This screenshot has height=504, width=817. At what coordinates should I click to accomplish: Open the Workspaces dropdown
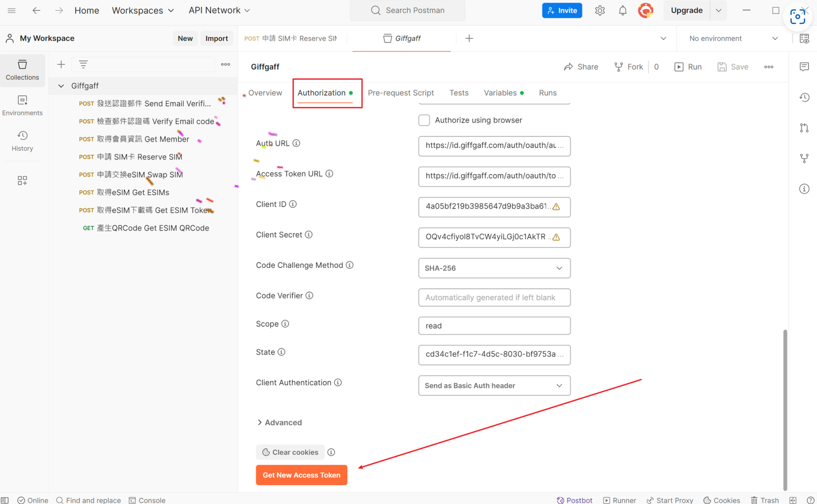[x=143, y=10]
